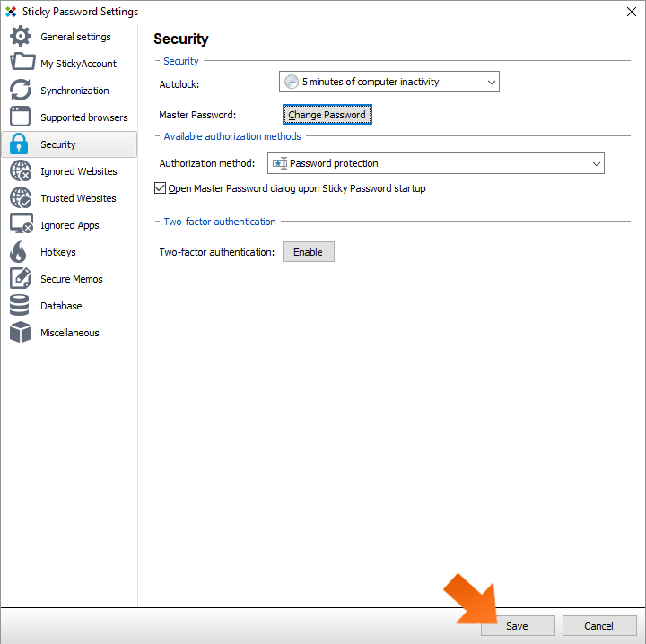646x644 pixels.
Task: Open the Trusted Websites section
Action: tap(78, 198)
